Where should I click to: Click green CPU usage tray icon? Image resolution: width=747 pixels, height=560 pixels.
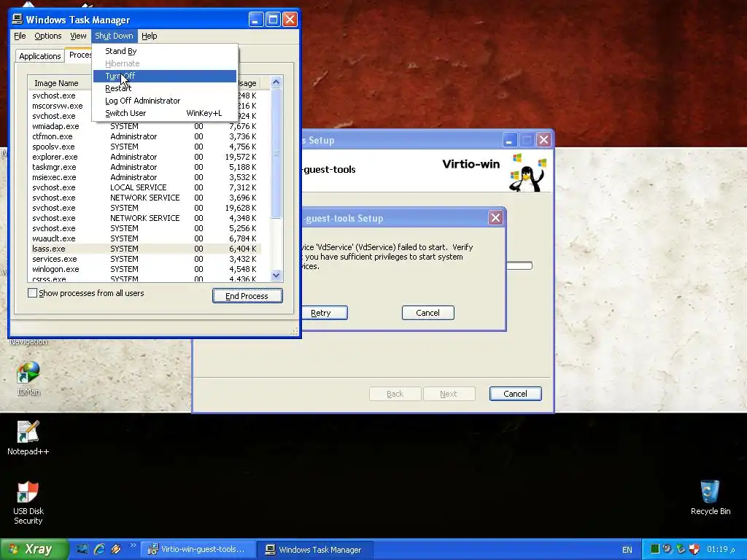[655, 549]
